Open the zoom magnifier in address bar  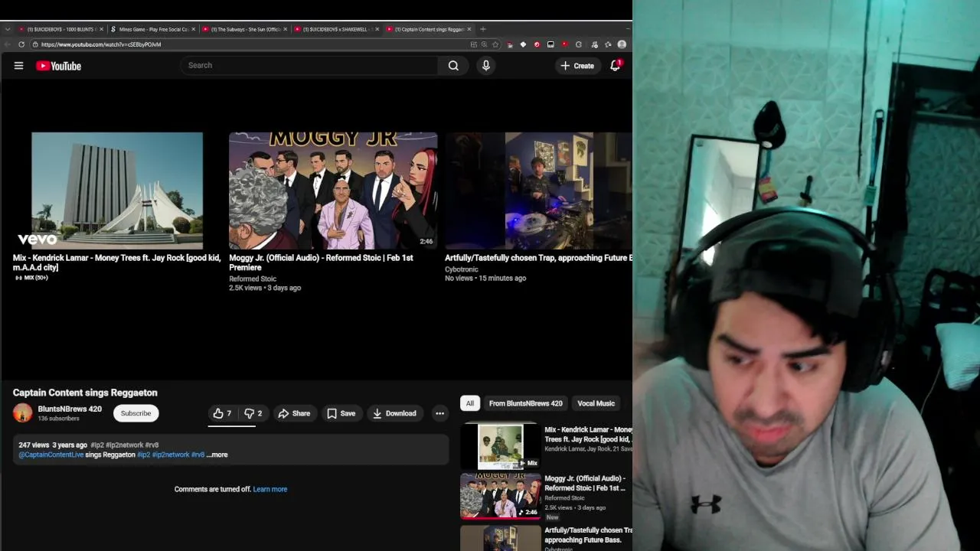coord(484,44)
